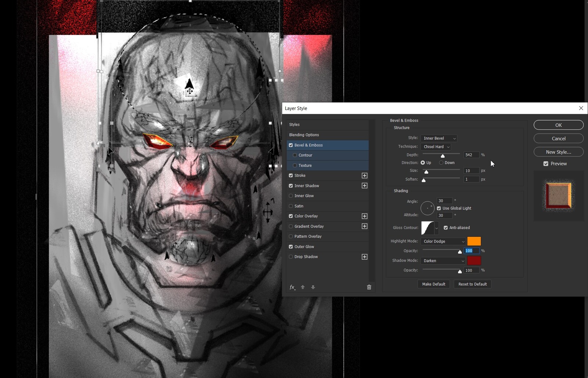Viewport: 588px width, 378px height.
Task: Open the Styles section in list
Action: click(327, 125)
